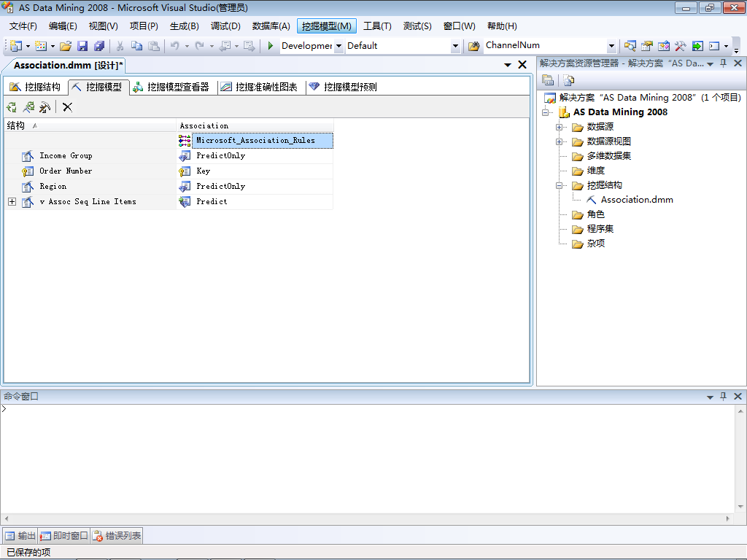
Task: Switch to the 挖掘准确性图表 tab
Action: (x=260, y=87)
